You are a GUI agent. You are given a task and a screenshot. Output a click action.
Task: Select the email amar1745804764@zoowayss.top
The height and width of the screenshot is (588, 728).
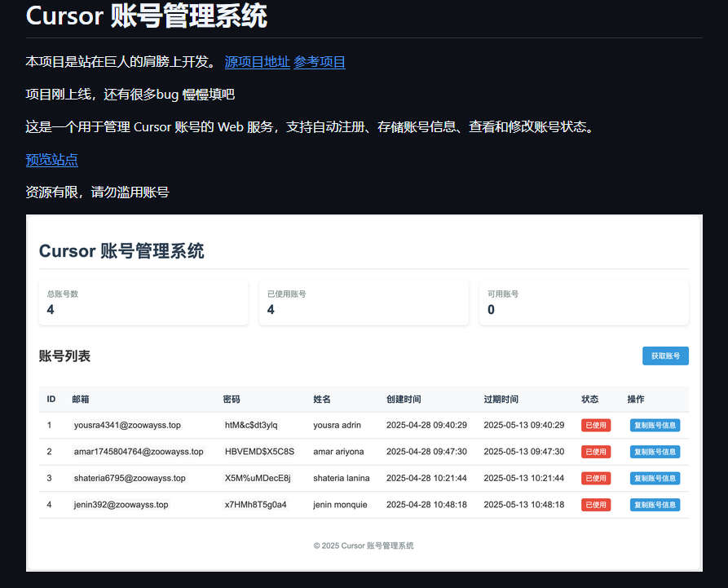[139, 452]
